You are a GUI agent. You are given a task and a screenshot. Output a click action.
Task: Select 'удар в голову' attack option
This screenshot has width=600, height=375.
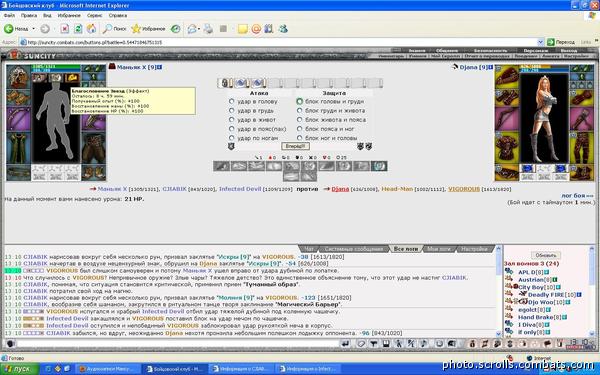tap(232, 101)
